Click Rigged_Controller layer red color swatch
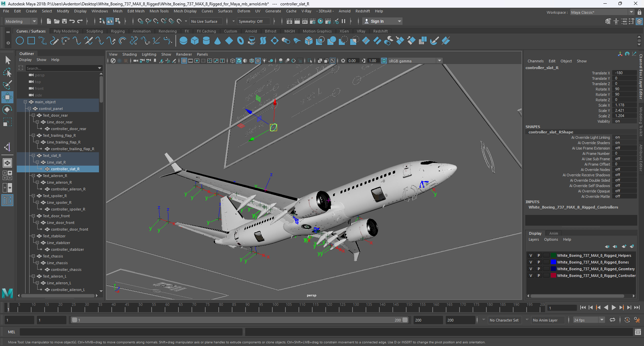Image resolution: width=644 pixels, height=346 pixels. point(553,276)
